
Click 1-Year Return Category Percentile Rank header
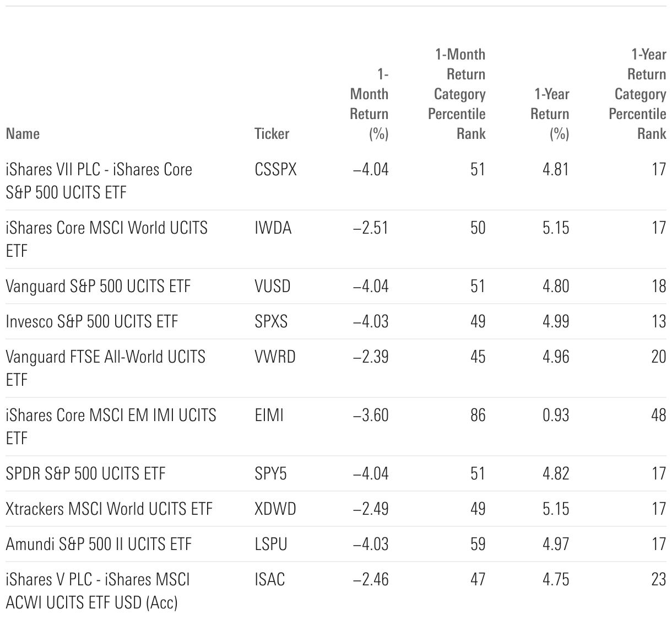tap(638, 94)
